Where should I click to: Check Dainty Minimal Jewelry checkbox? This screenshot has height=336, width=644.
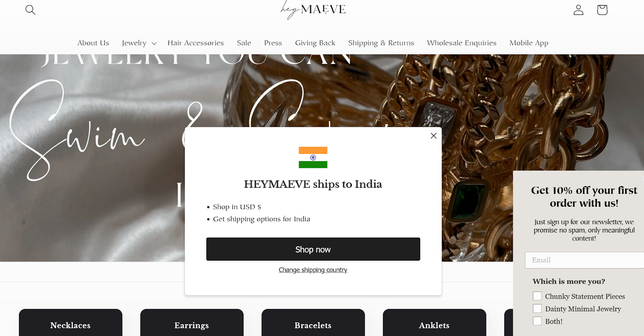click(537, 309)
